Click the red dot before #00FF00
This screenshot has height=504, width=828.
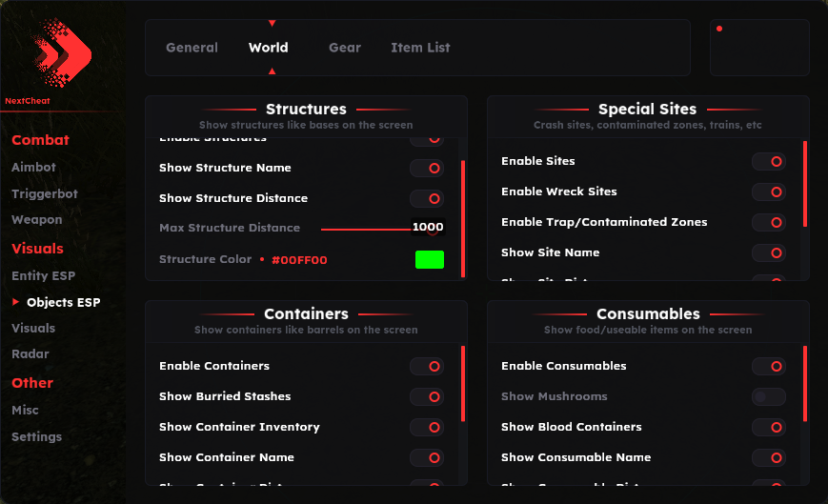(262, 259)
